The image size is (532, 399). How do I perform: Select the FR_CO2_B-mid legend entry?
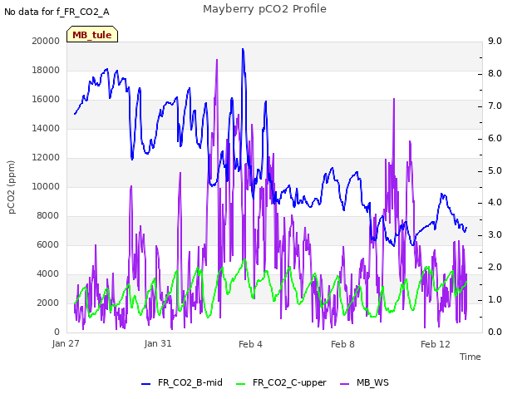pyautogui.click(x=182, y=382)
